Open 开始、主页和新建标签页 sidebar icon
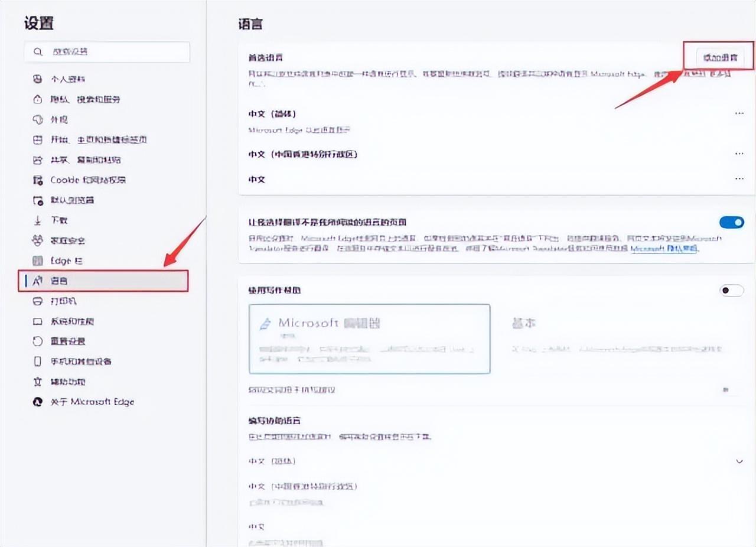 [38, 139]
